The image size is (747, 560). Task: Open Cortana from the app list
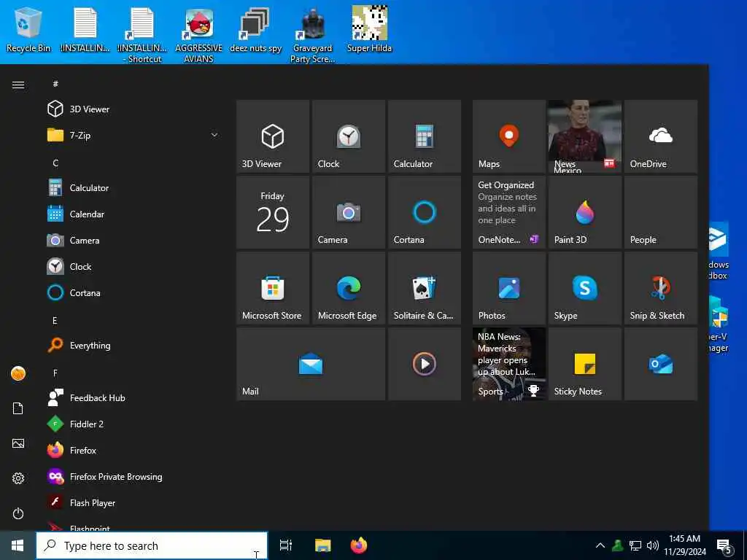(133, 293)
